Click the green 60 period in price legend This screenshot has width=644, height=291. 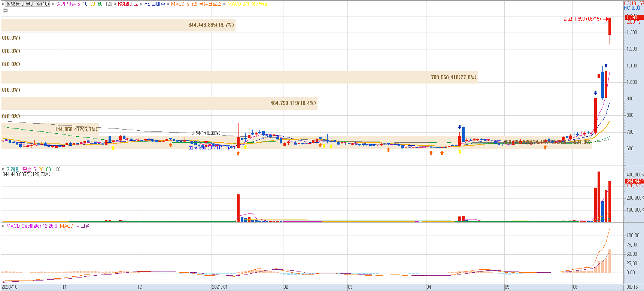[x=100, y=4]
